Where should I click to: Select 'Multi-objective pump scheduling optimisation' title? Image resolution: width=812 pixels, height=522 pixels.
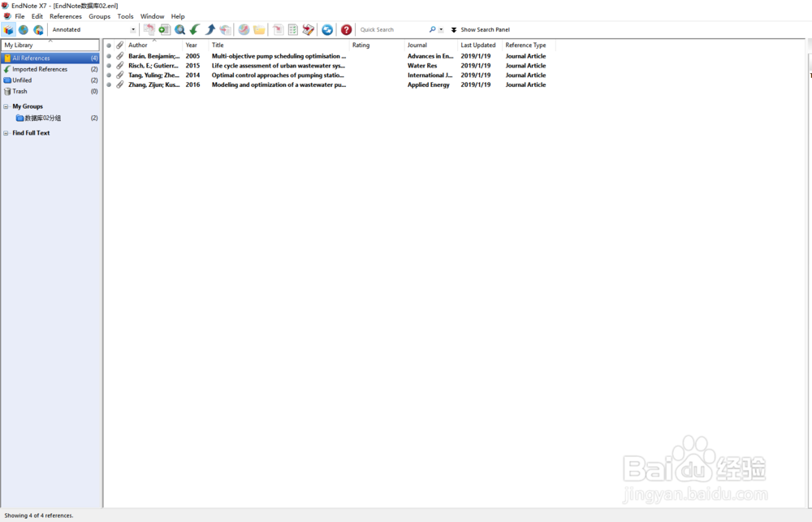coord(279,57)
